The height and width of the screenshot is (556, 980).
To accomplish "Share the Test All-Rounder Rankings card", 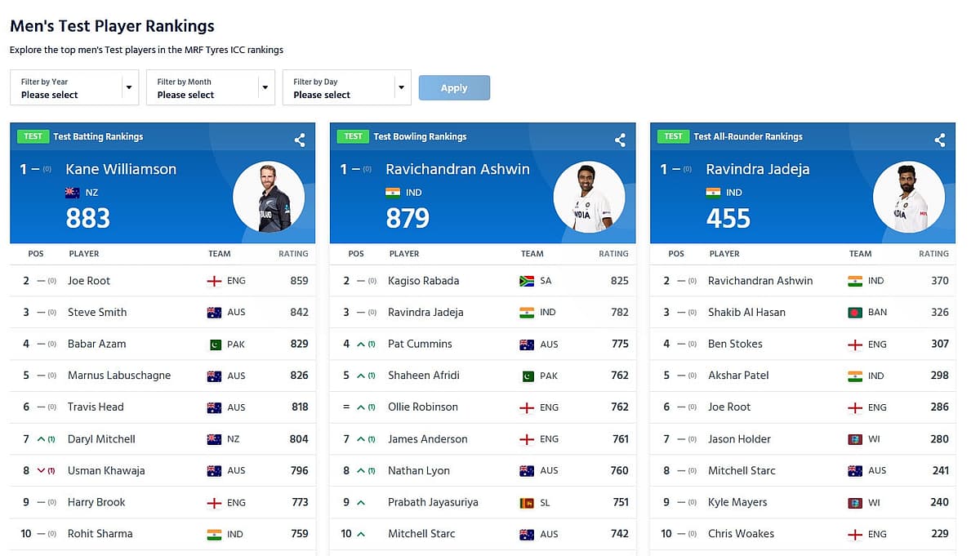I will tap(940, 140).
